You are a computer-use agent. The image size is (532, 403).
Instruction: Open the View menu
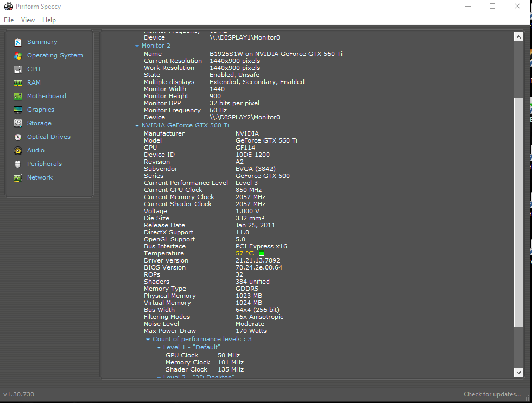click(28, 20)
